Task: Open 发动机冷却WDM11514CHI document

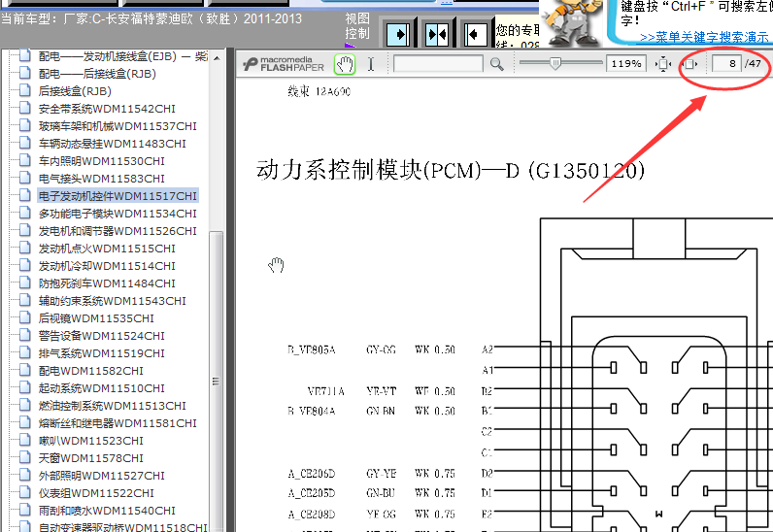Action: 107,266
